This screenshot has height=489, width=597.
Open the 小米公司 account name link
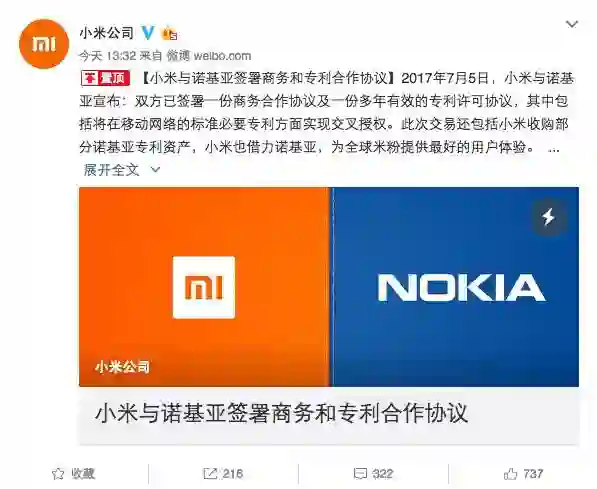tap(107, 33)
